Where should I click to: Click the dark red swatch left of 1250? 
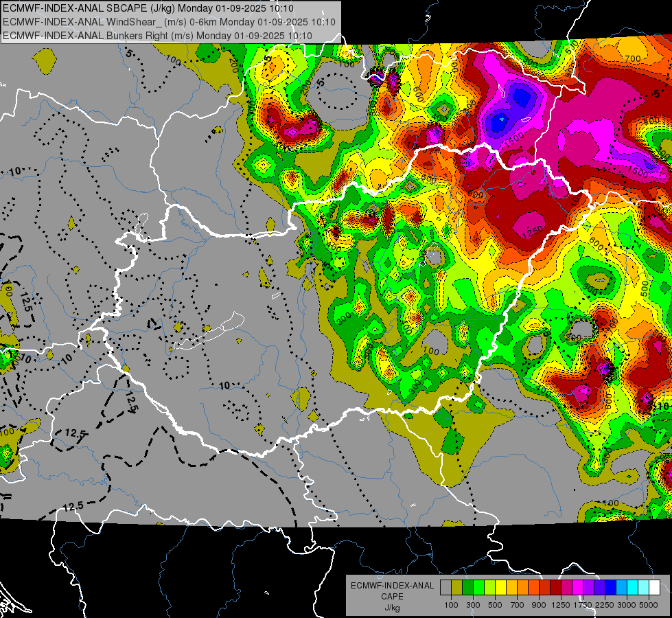(555, 588)
